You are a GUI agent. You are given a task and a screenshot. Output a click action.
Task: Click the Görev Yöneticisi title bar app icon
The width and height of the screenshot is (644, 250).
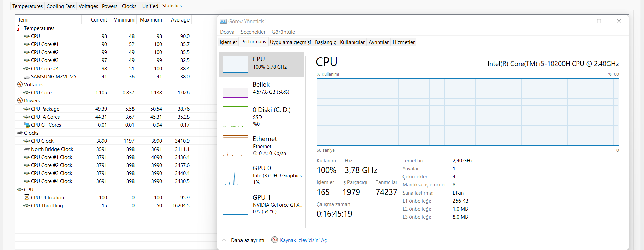pyautogui.click(x=223, y=21)
